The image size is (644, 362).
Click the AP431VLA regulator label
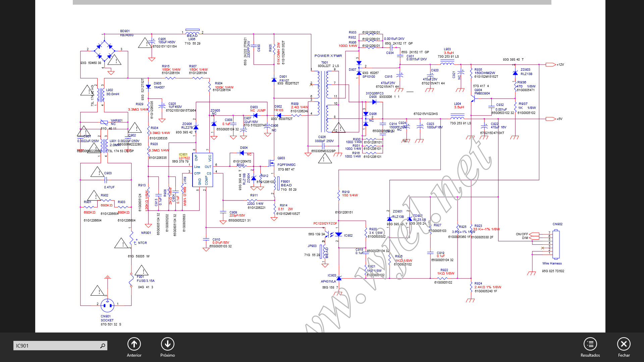click(x=328, y=282)
